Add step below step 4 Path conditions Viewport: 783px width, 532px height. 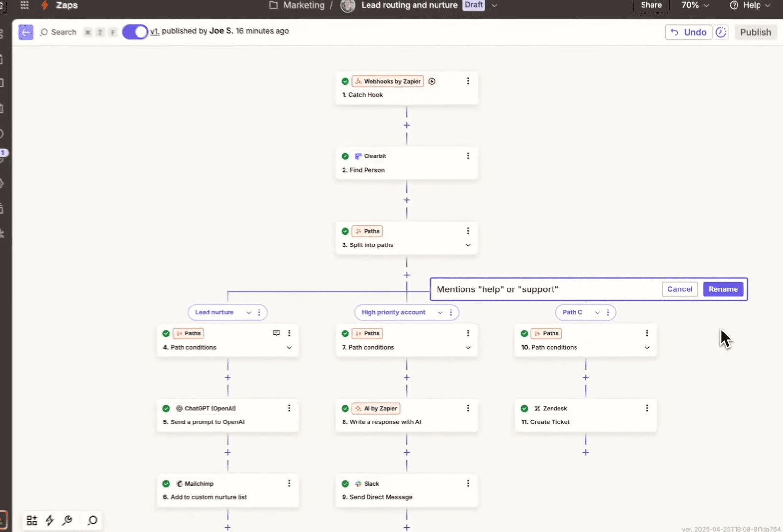click(x=228, y=377)
